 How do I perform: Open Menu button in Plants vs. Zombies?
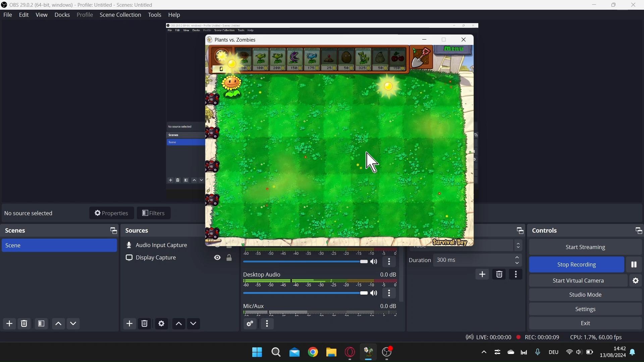point(454,50)
